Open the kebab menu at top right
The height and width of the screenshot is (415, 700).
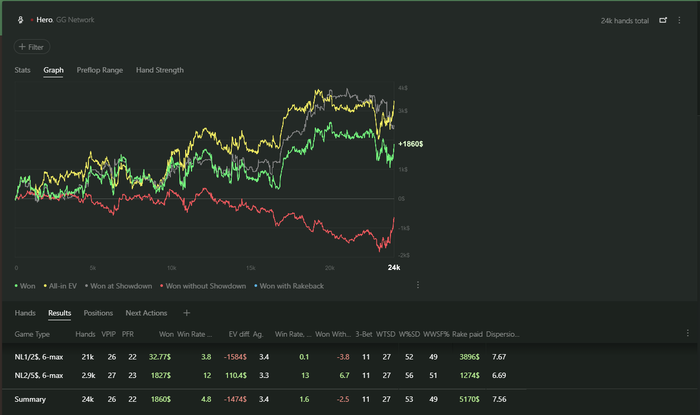click(x=679, y=20)
